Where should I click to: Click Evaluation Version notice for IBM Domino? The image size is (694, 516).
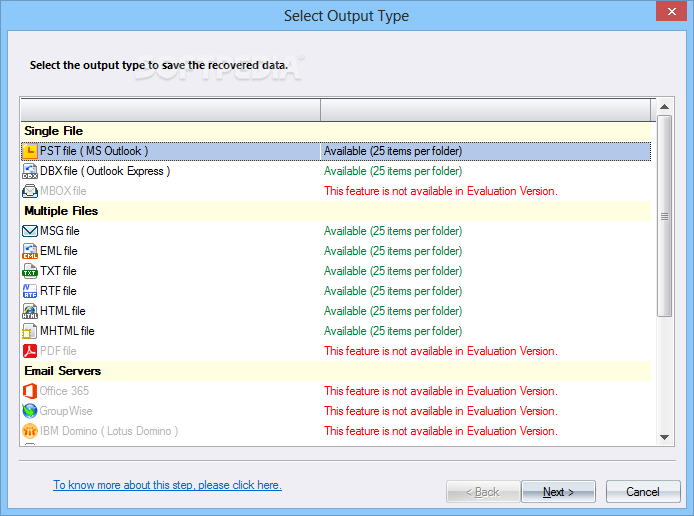(x=441, y=431)
